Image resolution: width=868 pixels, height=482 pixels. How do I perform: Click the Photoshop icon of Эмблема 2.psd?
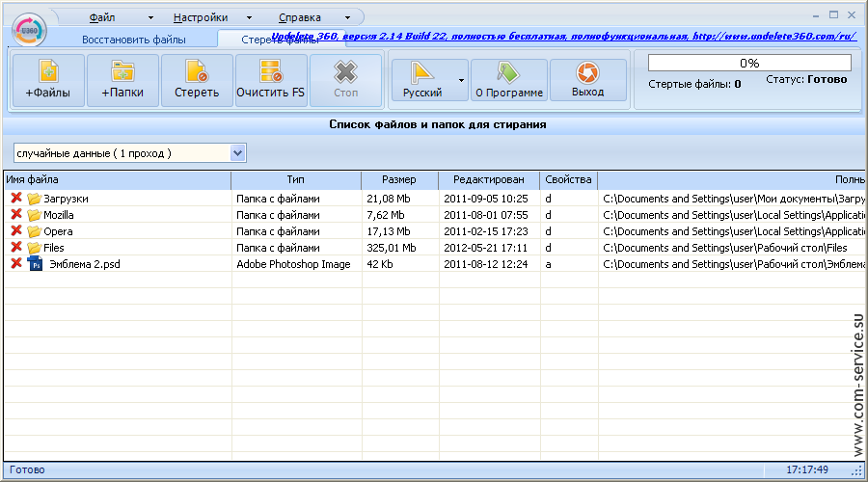pyautogui.click(x=35, y=264)
